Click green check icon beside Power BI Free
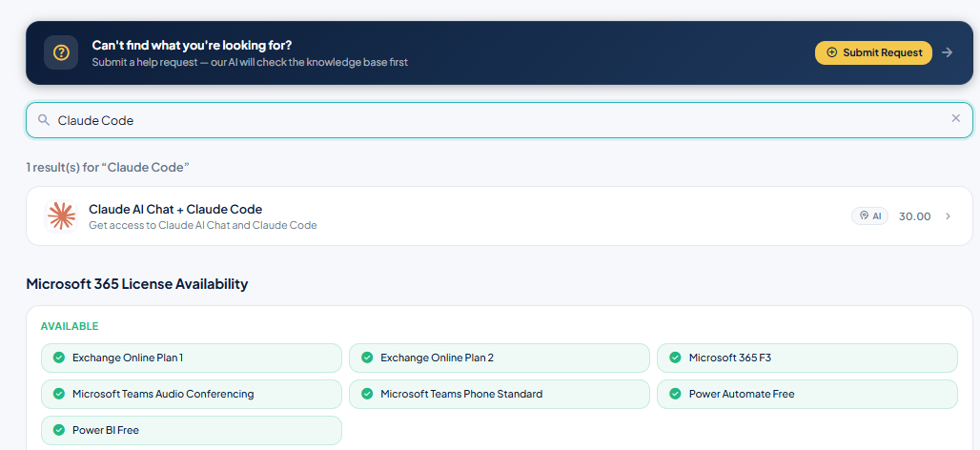Viewport: 980px width, 450px height. (x=59, y=430)
